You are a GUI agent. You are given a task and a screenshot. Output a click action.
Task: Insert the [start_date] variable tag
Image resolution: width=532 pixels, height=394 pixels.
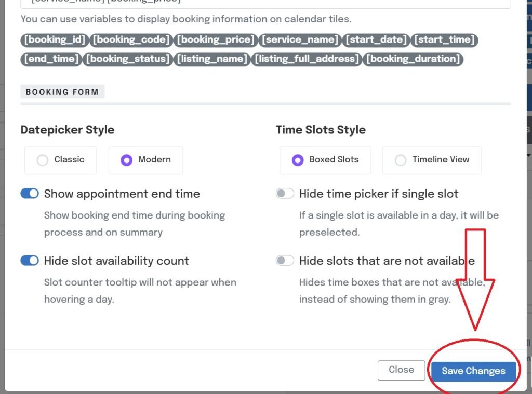(x=377, y=40)
